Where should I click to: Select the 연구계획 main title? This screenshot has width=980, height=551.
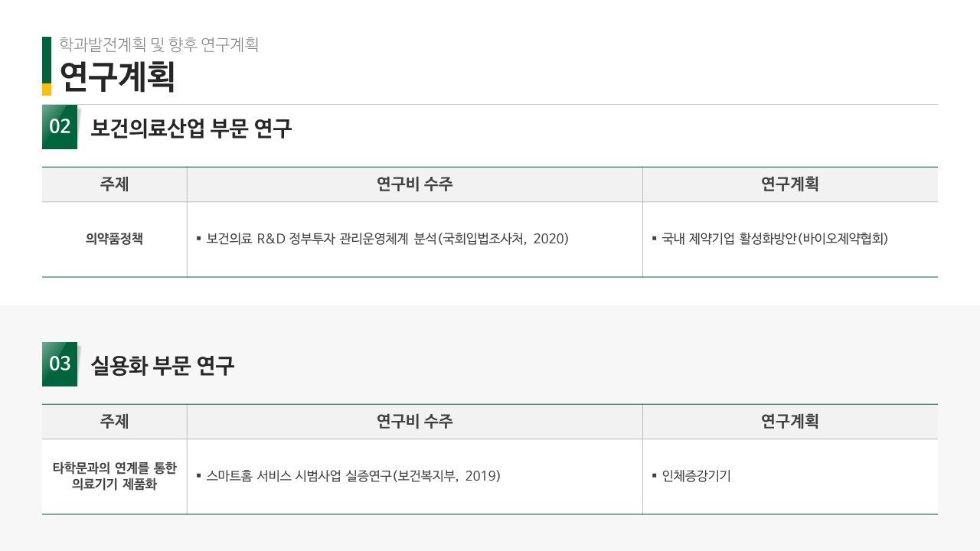(117, 77)
